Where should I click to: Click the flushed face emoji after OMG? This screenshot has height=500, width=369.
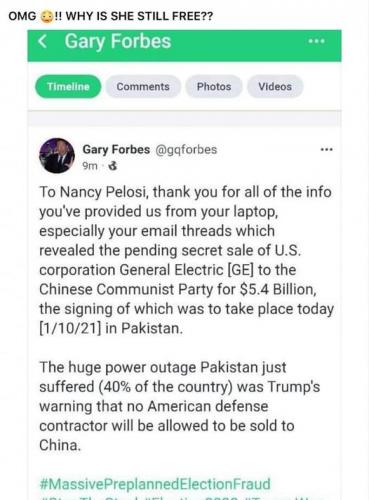point(46,16)
